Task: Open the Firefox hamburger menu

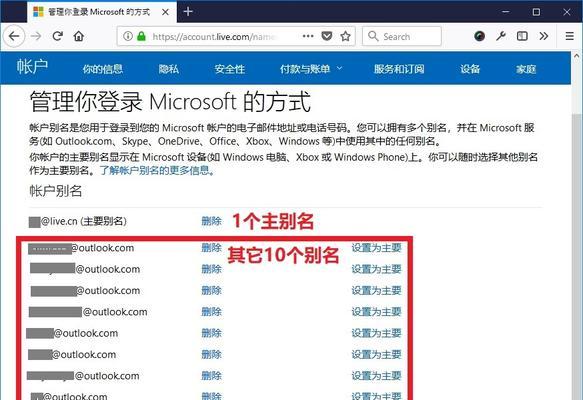Action: pyautogui.click(x=569, y=36)
